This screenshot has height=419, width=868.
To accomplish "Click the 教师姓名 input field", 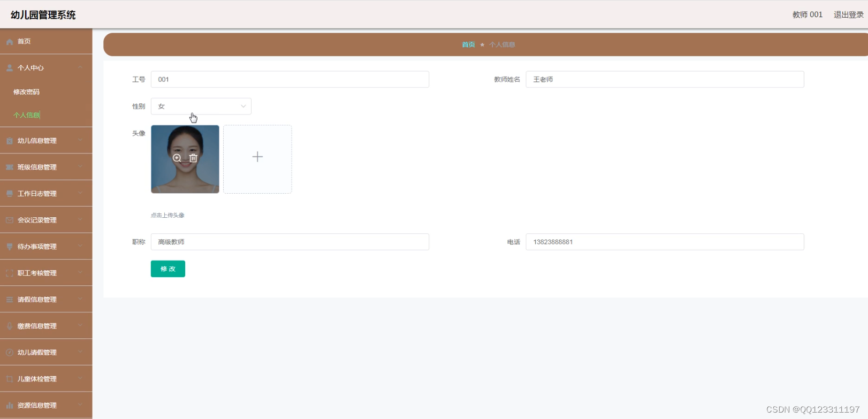I will click(665, 79).
